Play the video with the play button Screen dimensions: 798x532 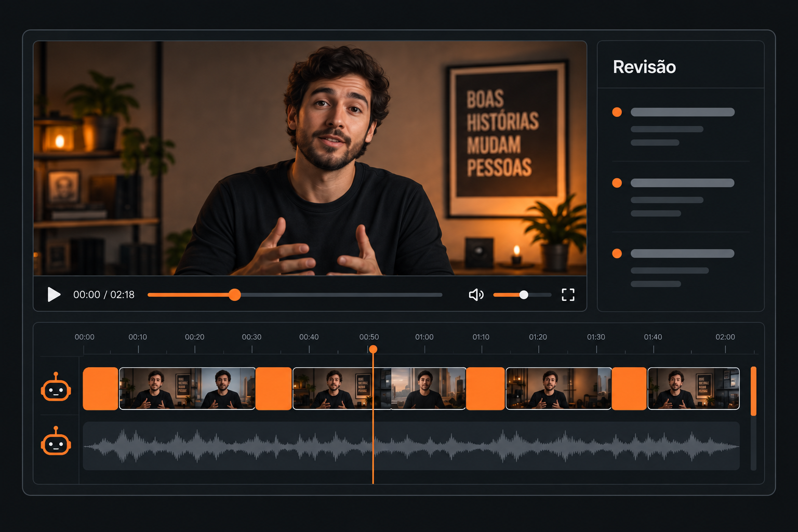(x=54, y=295)
